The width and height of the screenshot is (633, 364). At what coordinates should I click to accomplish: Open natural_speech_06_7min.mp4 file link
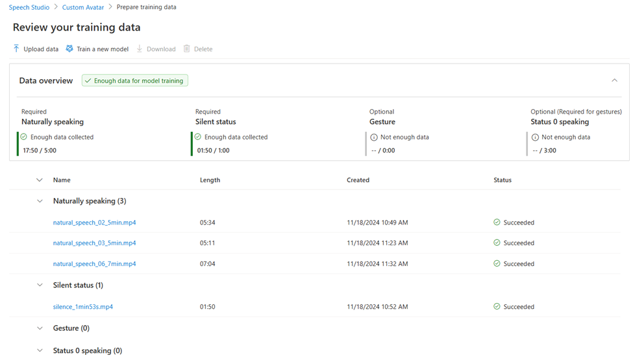click(94, 264)
